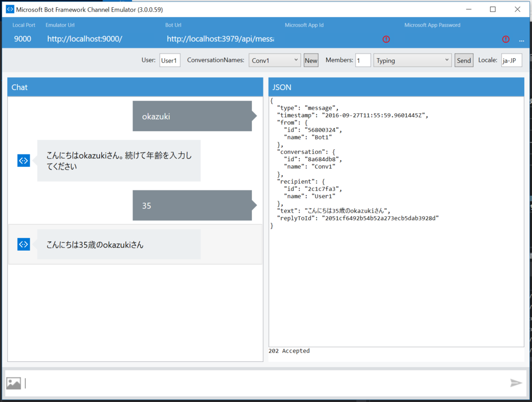
Task: Focus the Members count field
Action: click(363, 60)
